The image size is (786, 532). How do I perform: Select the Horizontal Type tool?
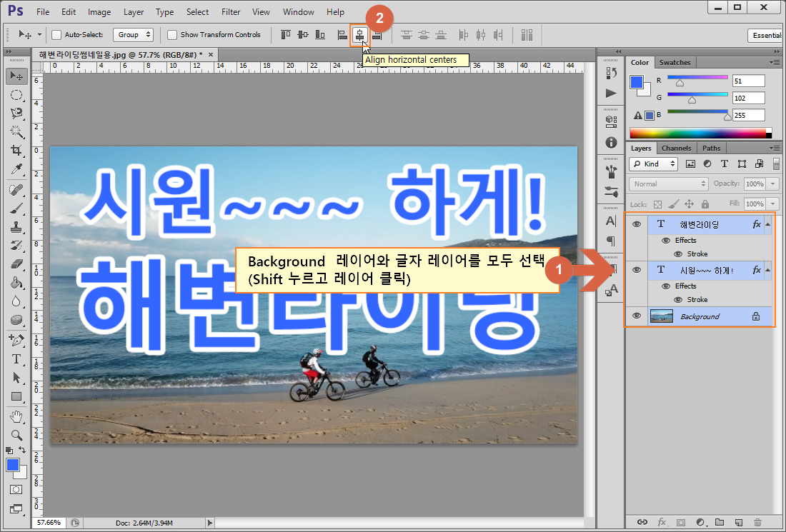pos(16,358)
